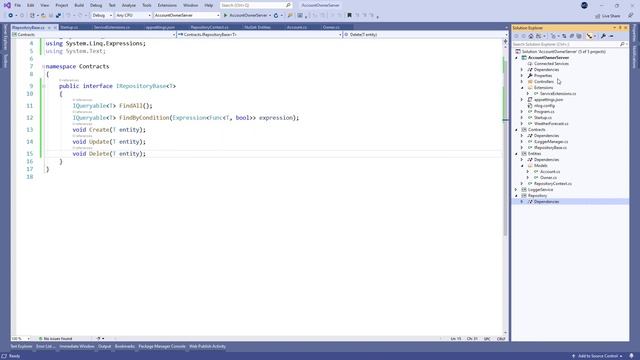The image size is (640, 360).
Task: Select Program.cs in Solution Explorer
Action: (544, 111)
